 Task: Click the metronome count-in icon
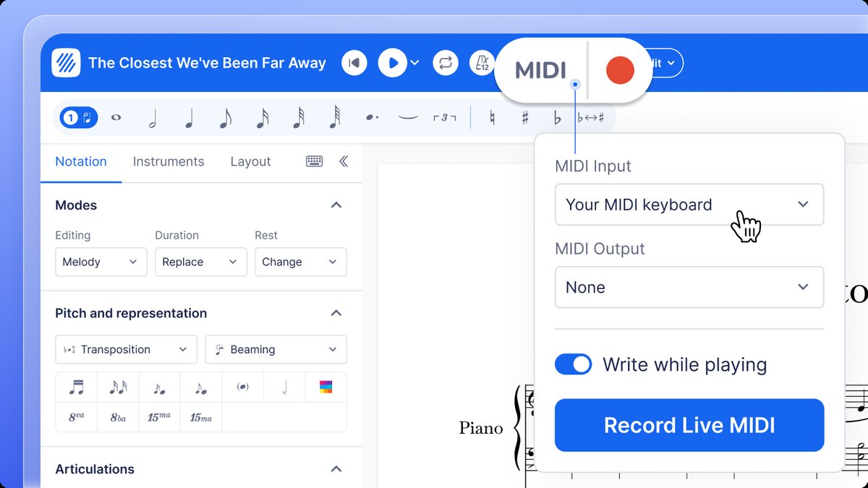[482, 63]
